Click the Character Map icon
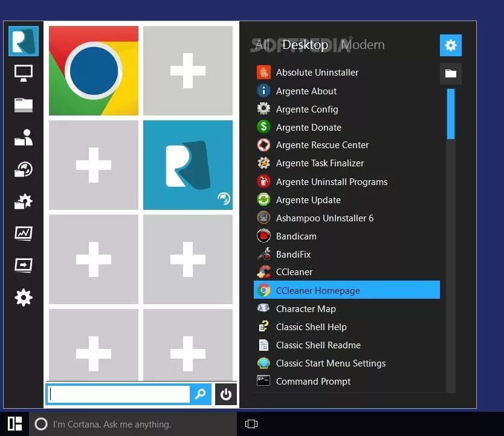Screen dimensions: 504x436 pyautogui.click(x=263, y=308)
